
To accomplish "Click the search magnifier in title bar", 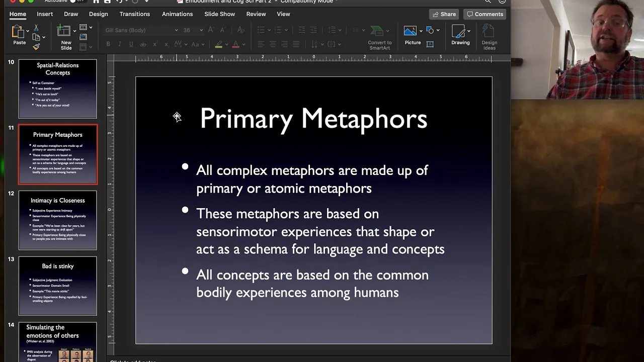I will pos(488,2).
